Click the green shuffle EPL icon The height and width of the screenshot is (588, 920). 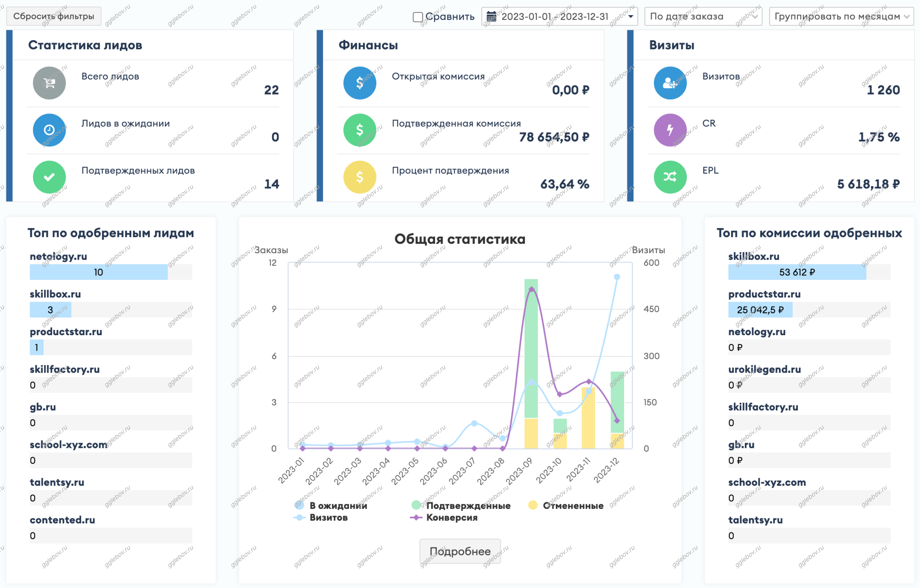point(670,177)
